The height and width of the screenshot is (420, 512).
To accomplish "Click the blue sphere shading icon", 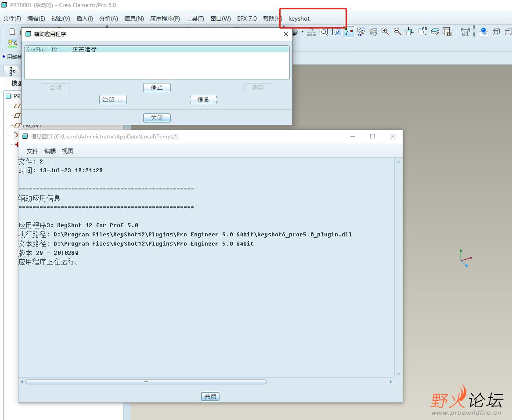I will coord(483,32).
